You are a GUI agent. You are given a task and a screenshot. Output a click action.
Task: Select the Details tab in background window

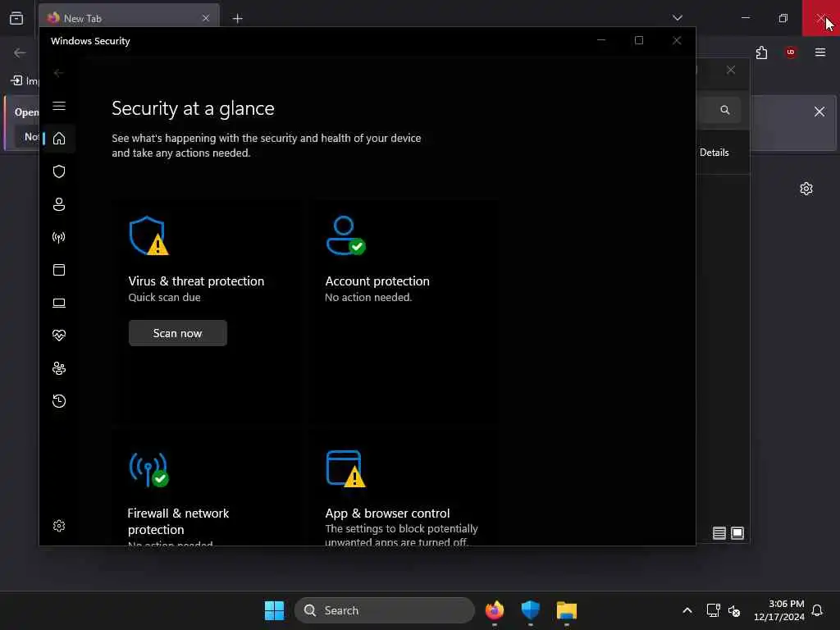[714, 153]
